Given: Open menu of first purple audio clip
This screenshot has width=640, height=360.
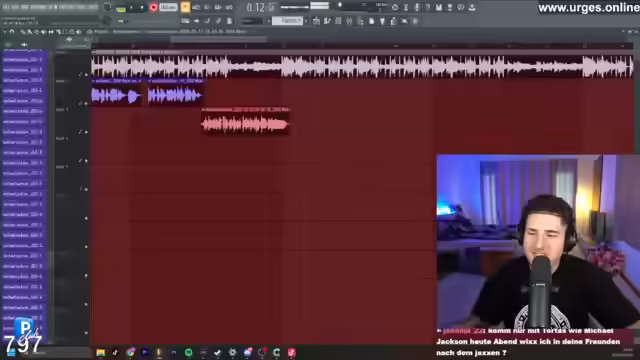Looking at the screenshot, I should point(93,81).
